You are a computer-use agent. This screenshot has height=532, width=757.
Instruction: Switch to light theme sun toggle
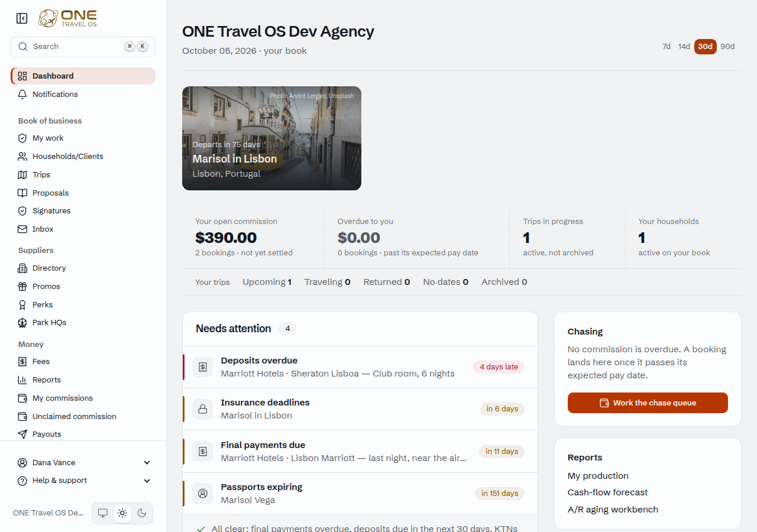pos(122,513)
